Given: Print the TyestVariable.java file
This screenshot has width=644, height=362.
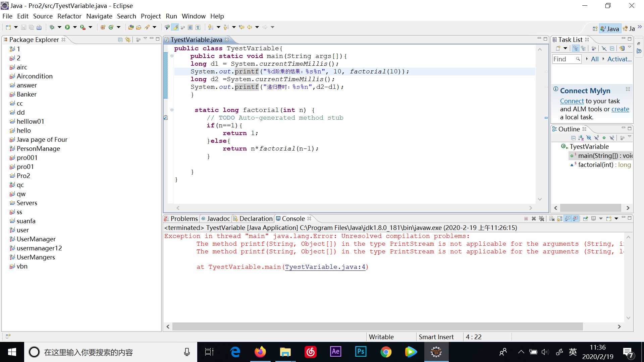Looking at the screenshot, I should [x=39, y=27].
